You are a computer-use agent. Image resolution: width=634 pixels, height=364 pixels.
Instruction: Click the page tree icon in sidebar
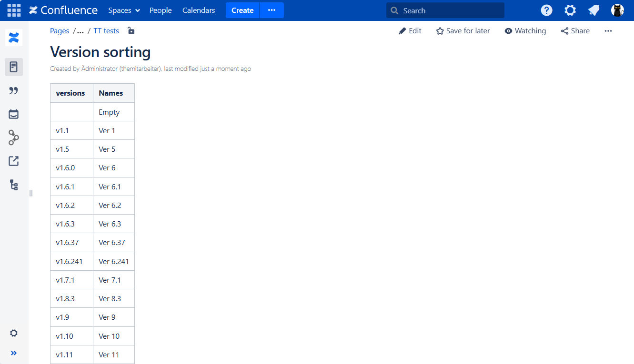14,185
